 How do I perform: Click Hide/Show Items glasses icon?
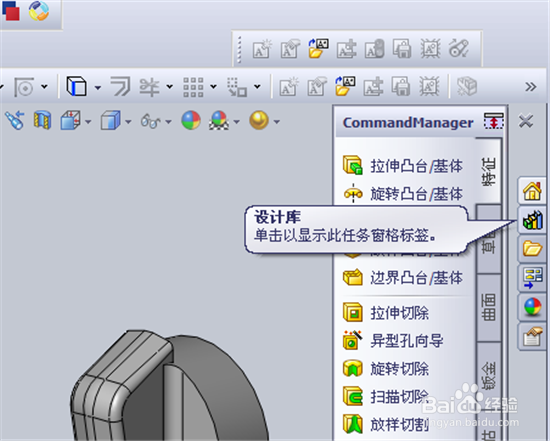point(150,121)
